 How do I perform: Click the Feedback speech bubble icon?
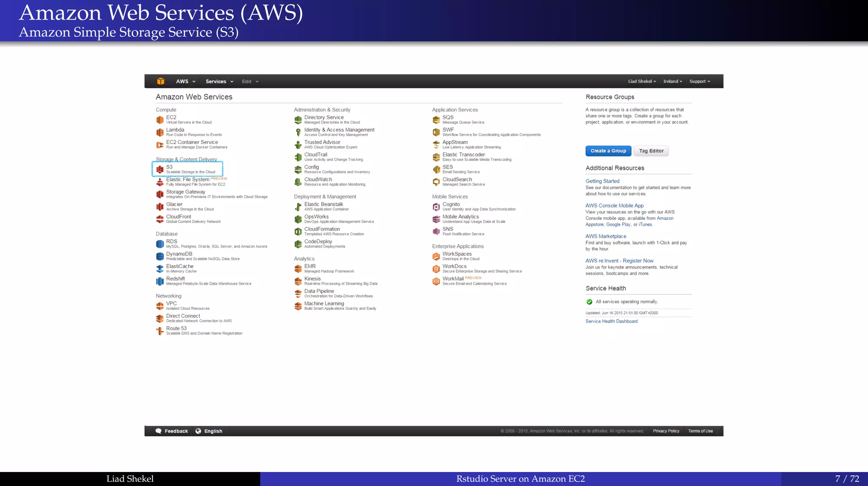[x=159, y=431]
